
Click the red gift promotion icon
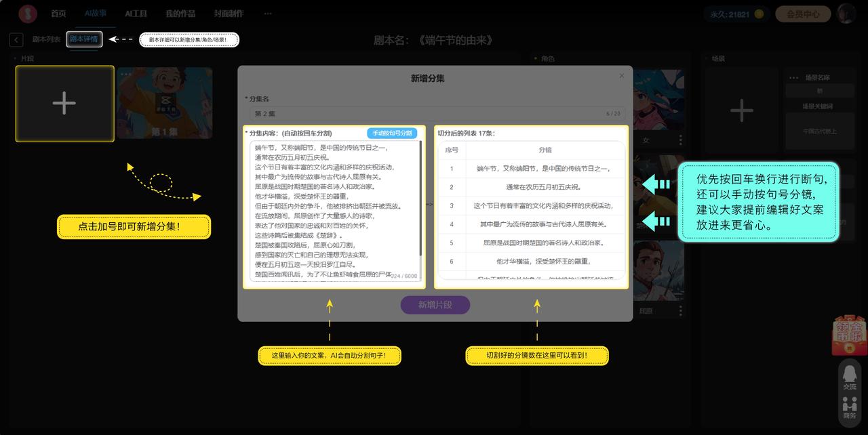850,335
